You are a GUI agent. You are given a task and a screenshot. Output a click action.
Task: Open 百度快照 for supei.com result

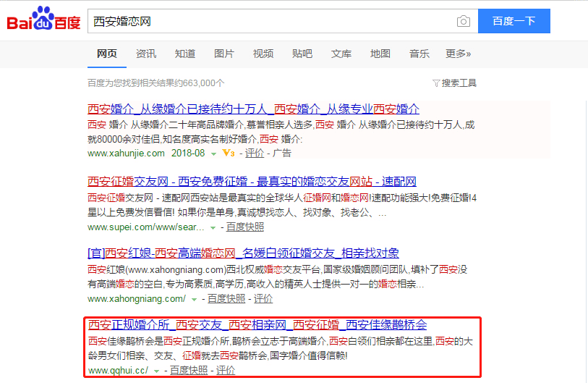[x=245, y=227]
